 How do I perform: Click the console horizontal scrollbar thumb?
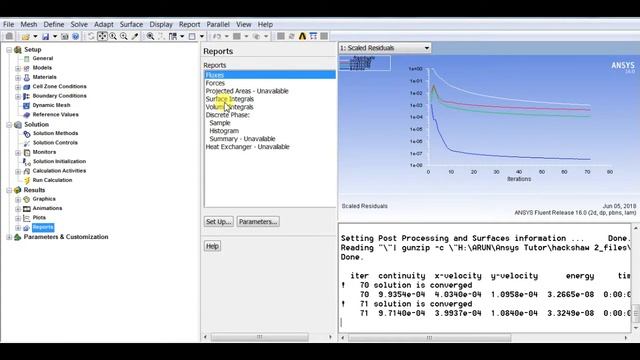click(x=429, y=338)
